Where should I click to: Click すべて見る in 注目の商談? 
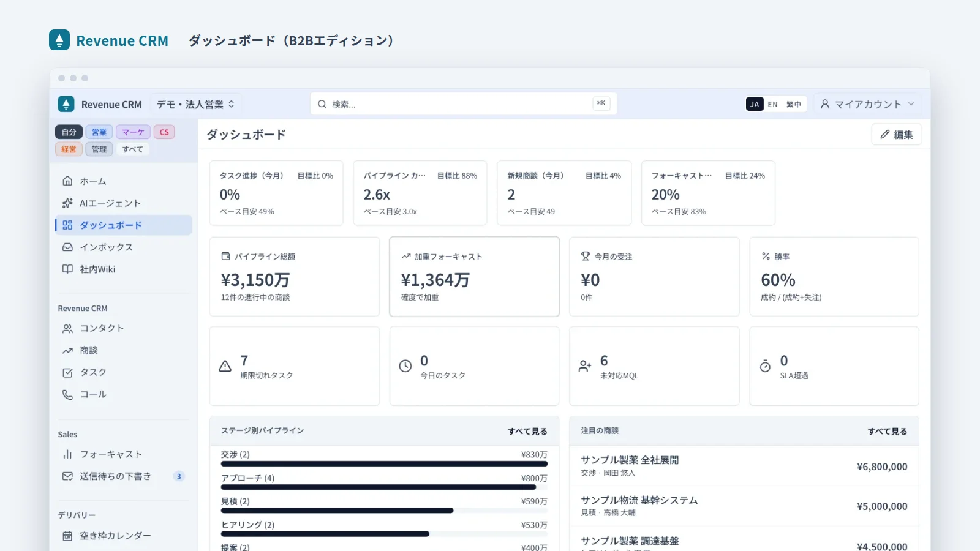[x=888, y=432]
